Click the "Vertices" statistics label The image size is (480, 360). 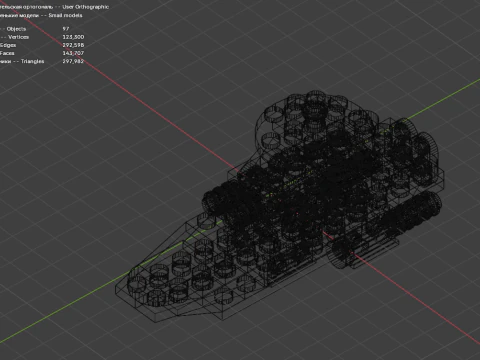(x=18, y=37)
